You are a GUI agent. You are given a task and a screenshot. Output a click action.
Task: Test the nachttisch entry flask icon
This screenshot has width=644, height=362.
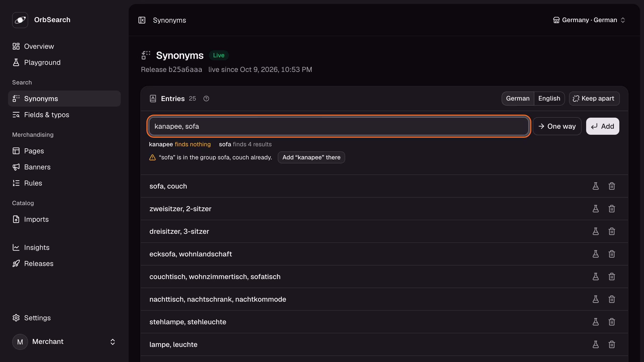[596, 299]
